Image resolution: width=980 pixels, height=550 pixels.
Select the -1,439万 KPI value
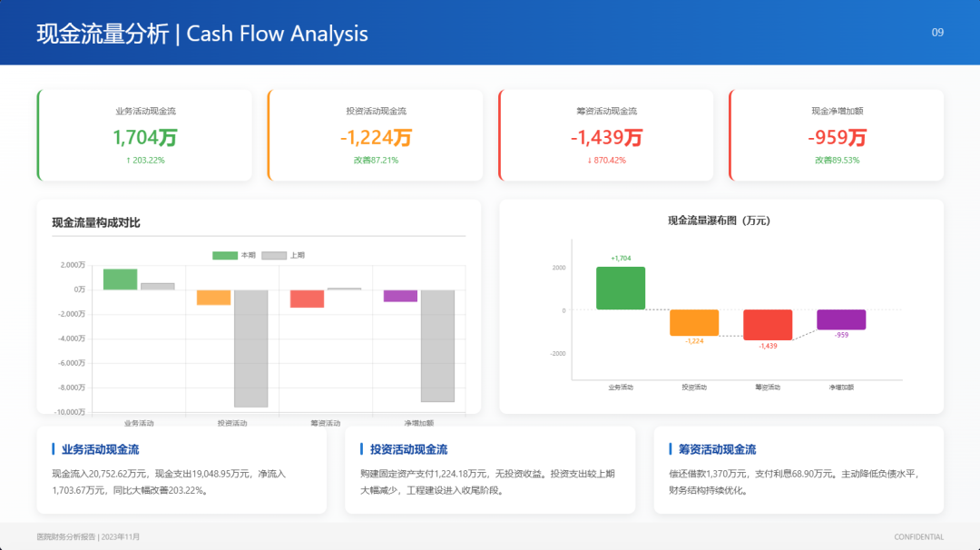coord(606,137)
